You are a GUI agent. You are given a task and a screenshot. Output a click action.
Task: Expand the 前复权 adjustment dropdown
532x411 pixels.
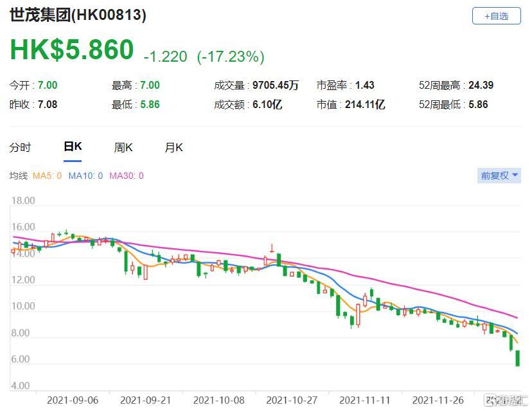coord(499,175)
